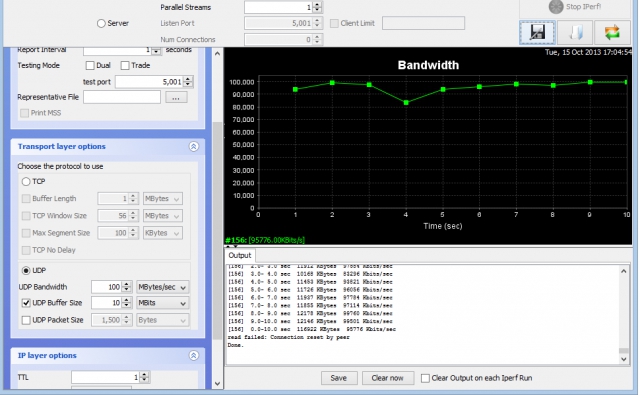Select the TCP protocol radio button
This screenshot has height=395, width=640.
26,182
